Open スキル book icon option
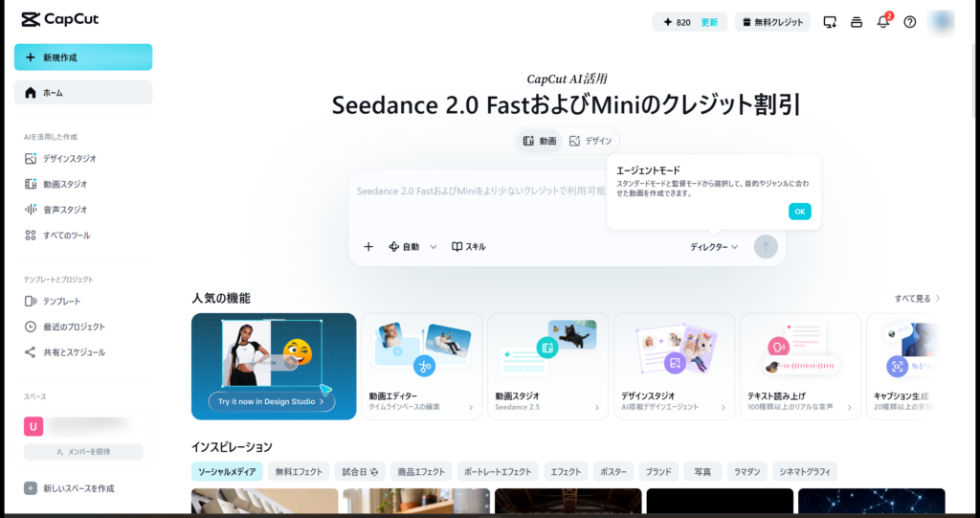The height and width of the screenshot is (518, 980). 469,246
